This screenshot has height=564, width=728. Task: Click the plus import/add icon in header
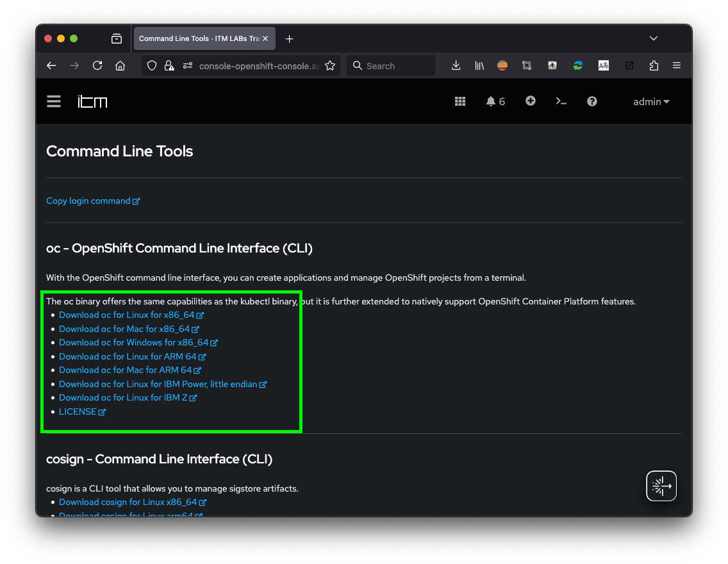[x=530, y=101]
